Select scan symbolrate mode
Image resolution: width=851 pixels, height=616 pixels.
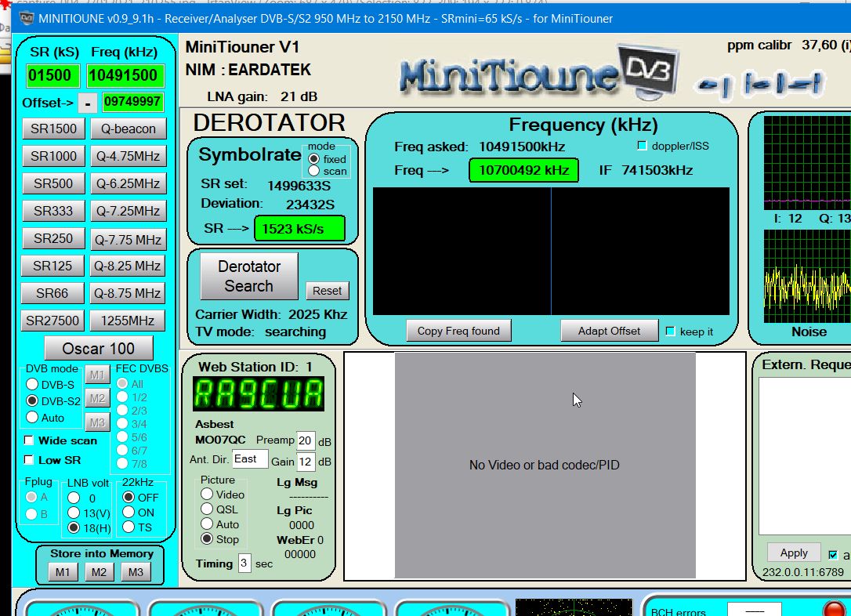(313, 171)
